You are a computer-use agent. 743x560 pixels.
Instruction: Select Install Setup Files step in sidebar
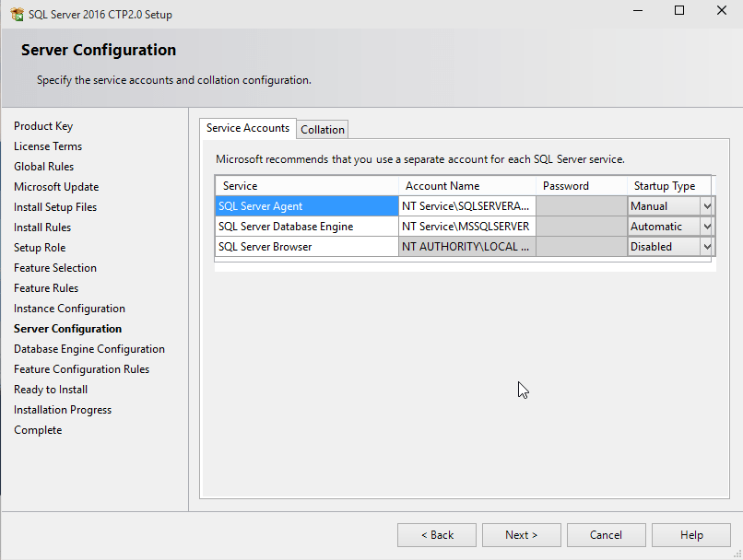[x=55, y=207]
